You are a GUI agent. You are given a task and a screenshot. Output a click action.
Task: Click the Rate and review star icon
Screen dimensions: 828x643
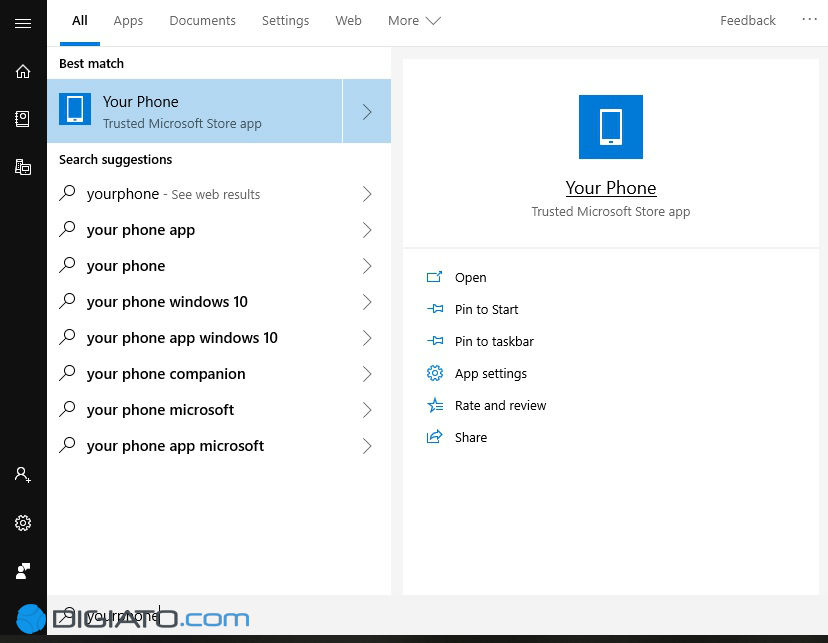pyautogui.click(x=435, y=405)
